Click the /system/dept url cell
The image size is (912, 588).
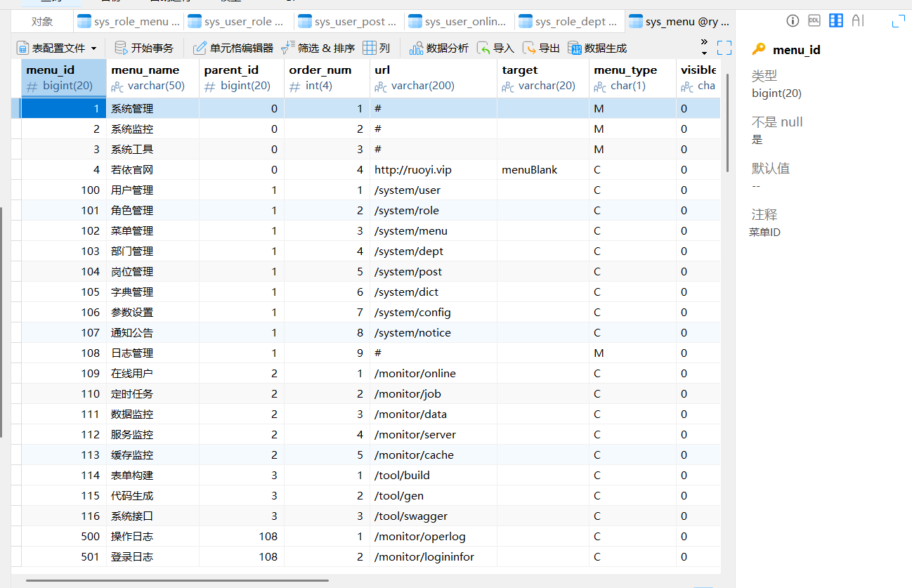point(434,251)
